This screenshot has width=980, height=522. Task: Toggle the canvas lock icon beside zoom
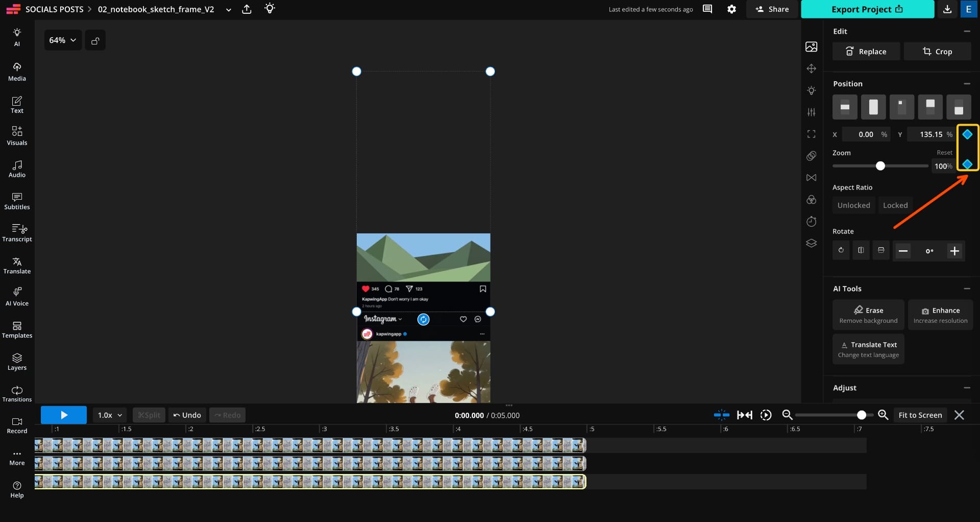[95, 40]
